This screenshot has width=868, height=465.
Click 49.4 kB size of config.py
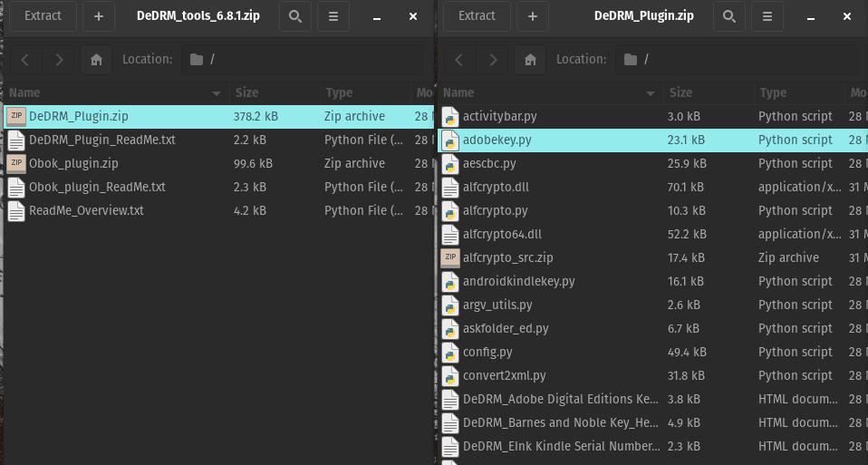[x=687, y=352]
